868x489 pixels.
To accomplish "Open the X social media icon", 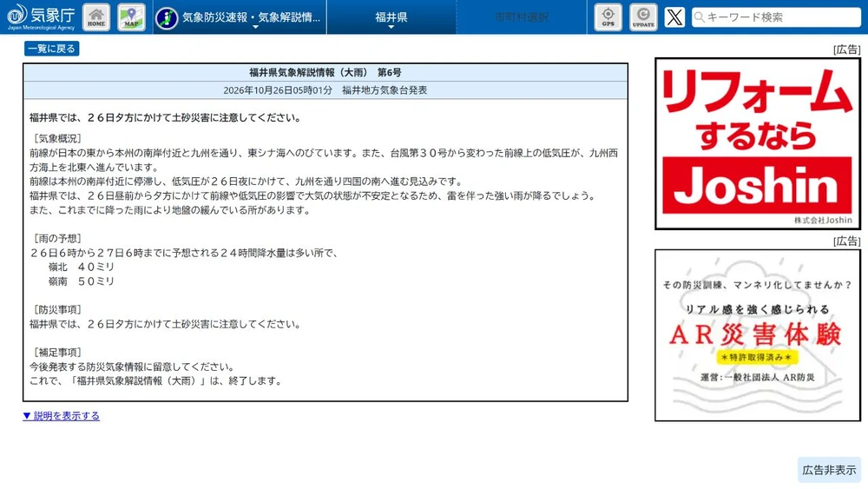I will tap(674, 17).
